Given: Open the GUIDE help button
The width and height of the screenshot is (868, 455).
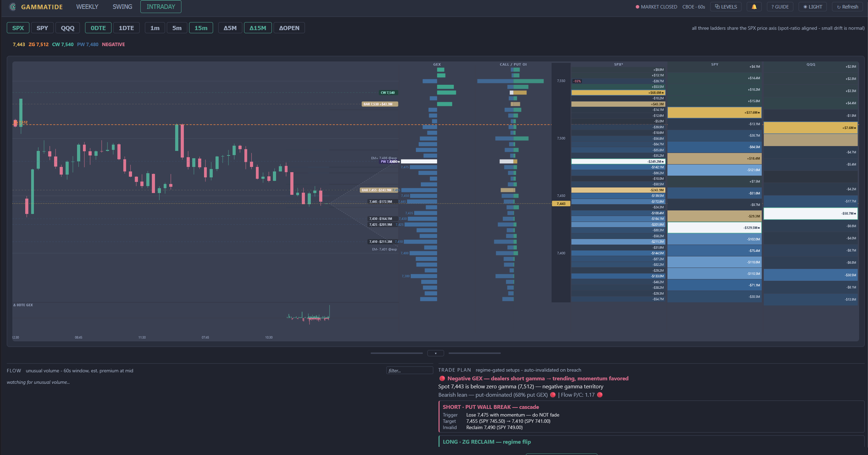Looking at the screenshot, I should click(780, 7).
